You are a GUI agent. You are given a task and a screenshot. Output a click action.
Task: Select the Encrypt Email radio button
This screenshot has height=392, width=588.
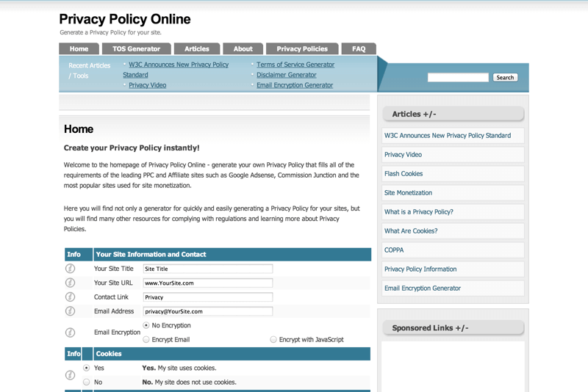(x=146, y=340)
